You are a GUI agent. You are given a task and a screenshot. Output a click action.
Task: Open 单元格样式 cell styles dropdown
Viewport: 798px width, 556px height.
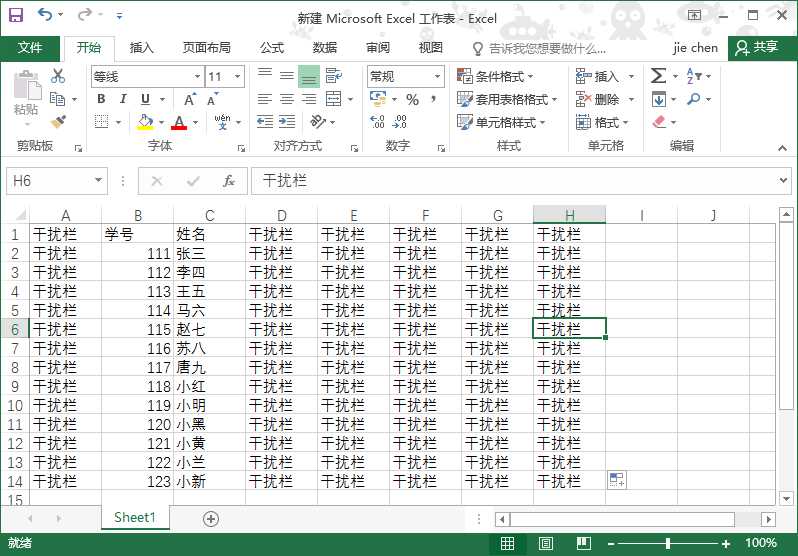pos(501,122)
